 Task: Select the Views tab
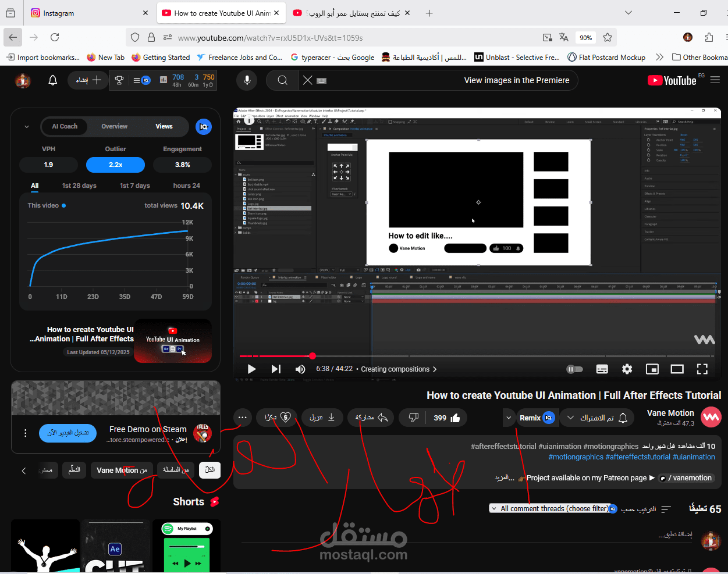[x=164, y=126]
